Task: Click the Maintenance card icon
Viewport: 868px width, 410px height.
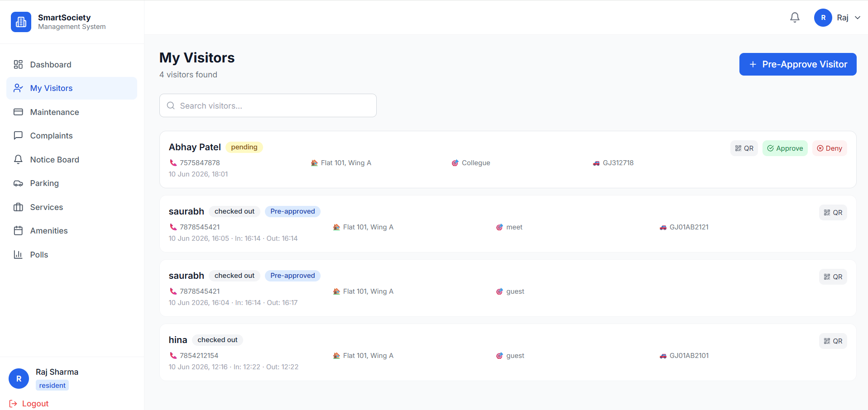Action: click(x=18, y=112)
